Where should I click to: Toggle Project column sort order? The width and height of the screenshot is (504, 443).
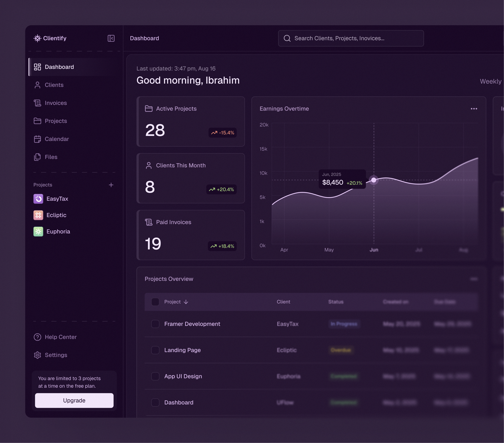pos(186,302)
